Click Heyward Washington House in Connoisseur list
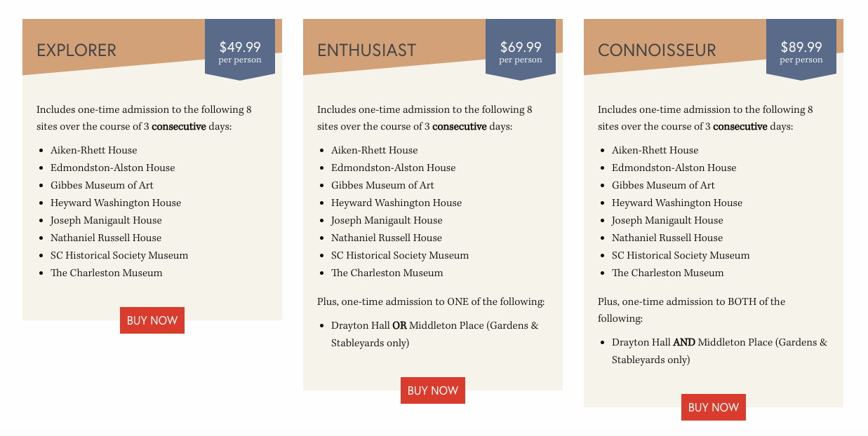The width and height of the screenshot is (868, 436). pos(677,203)
